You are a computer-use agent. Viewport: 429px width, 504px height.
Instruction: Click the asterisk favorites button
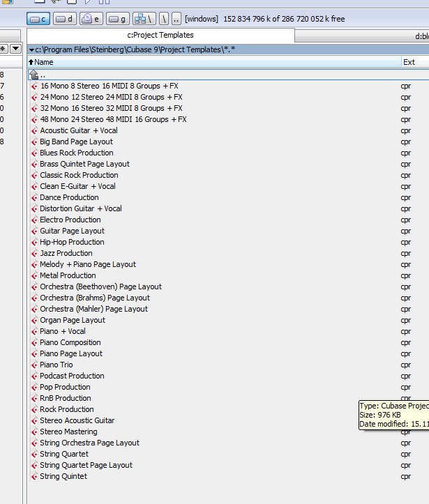click(x=3, y=49)
